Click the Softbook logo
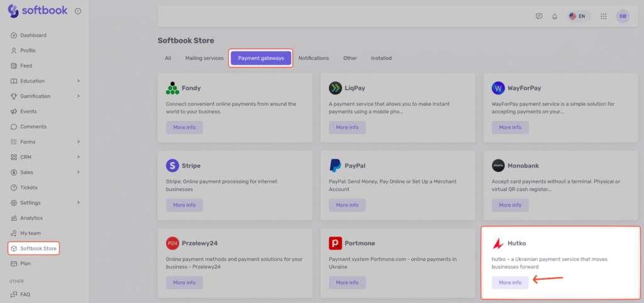Image resolution: width=644 pixels, height=303 pixels. (x=38, y=11)
